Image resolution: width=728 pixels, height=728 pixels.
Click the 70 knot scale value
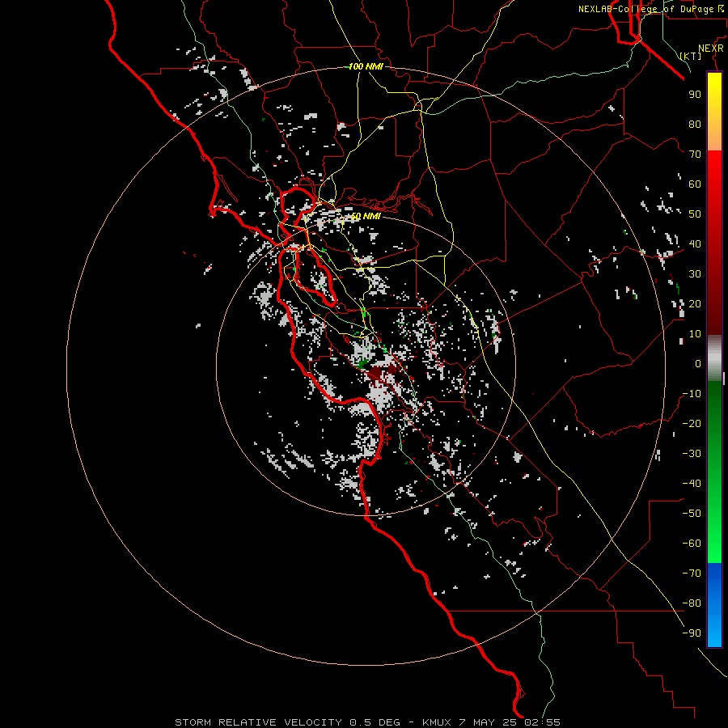(695, 154)
